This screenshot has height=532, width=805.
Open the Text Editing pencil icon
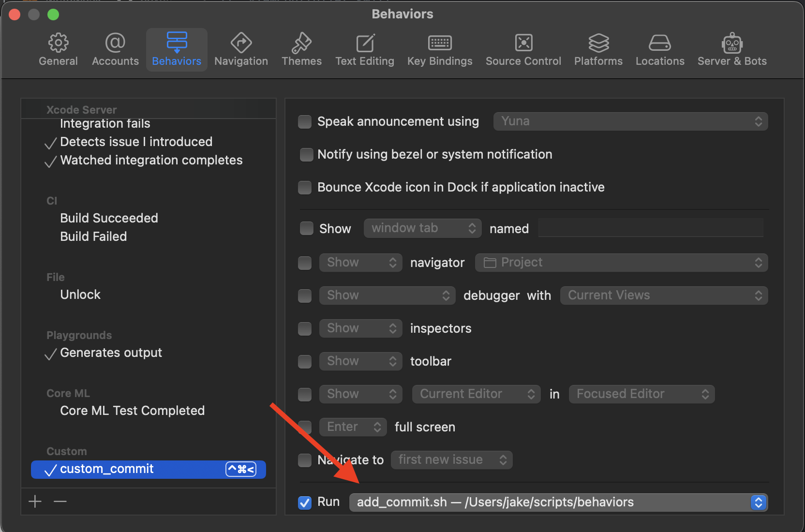pyautogui.click(x=365, y=43)
